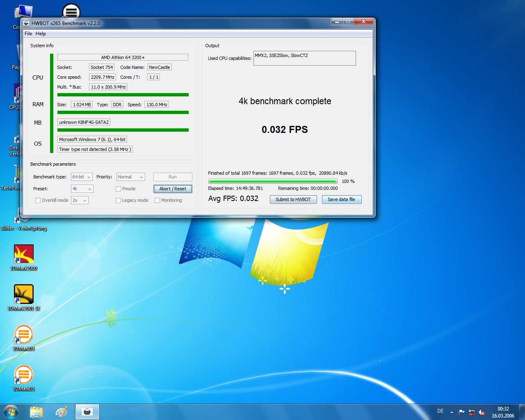Viewport: 525px width, 420px height.
Task: Click the Socket 754 value
Action: click(x=102, y=67)
